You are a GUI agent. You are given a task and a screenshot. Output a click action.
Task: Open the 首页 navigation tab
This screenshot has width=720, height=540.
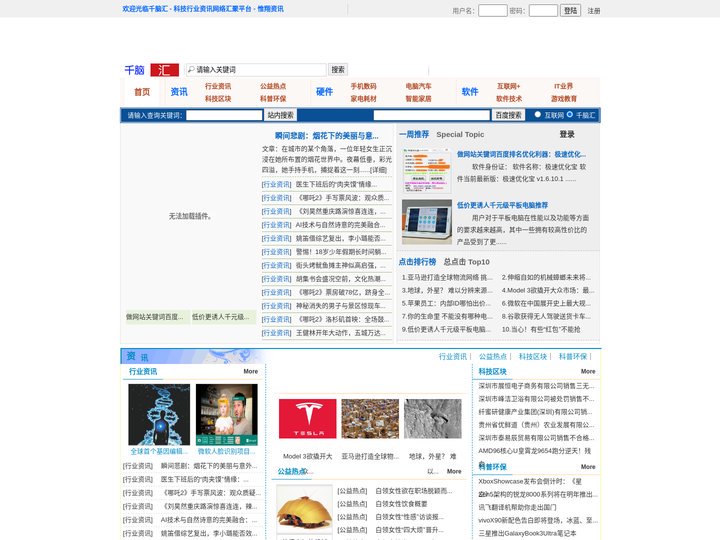[x=142, y=92]
